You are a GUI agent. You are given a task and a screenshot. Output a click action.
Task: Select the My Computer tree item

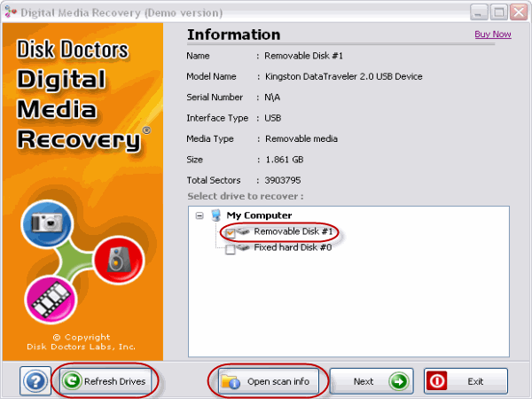[259, 215]
